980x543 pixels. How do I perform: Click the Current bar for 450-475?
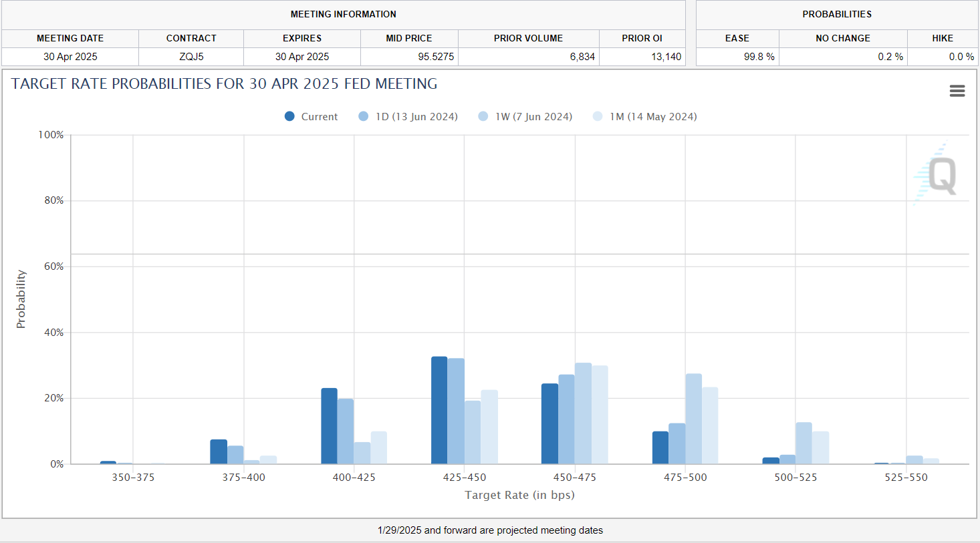[x=549, y=423]
